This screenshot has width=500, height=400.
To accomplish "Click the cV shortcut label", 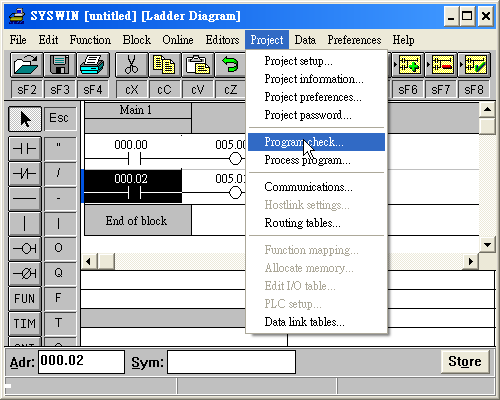I will [198, 90].
